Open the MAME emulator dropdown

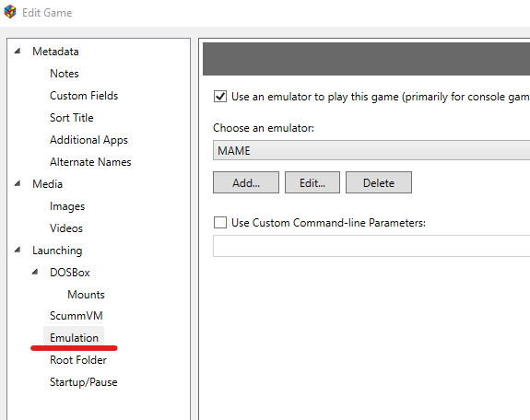coord(371,150)
